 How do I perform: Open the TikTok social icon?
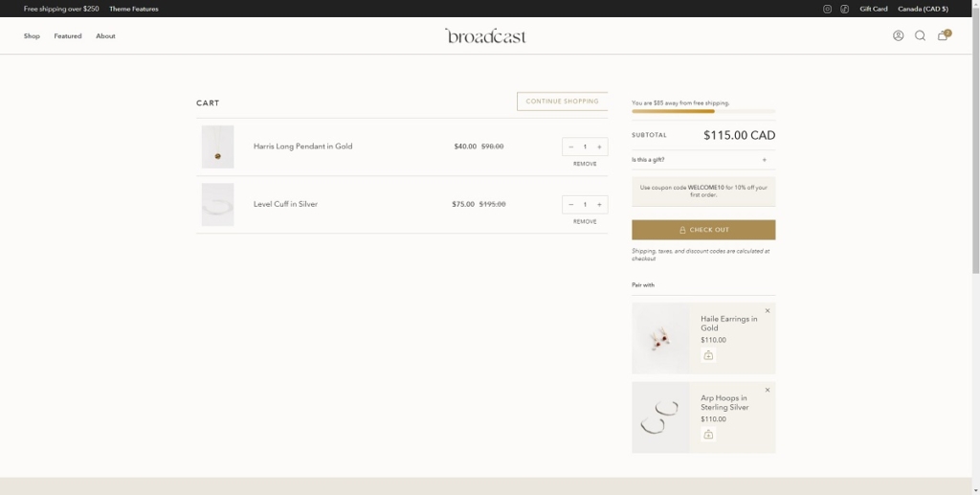click(x=845, y=9)
